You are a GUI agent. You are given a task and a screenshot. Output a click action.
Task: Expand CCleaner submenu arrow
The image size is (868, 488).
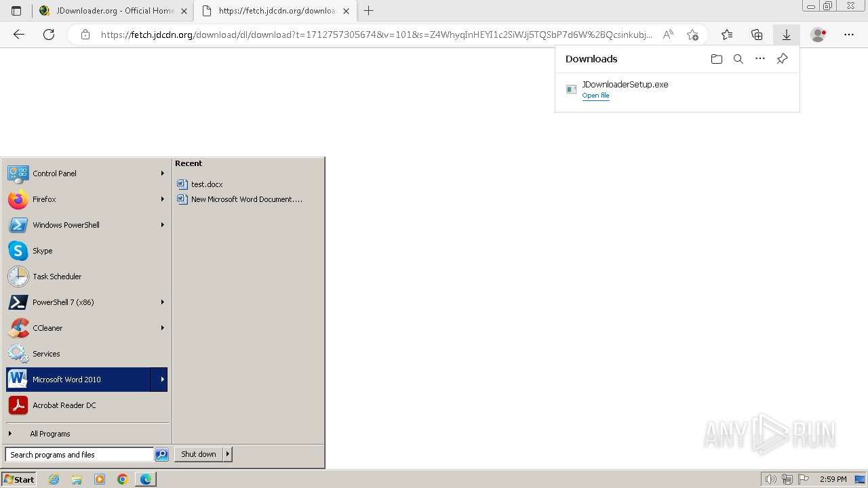coord(162,328)
